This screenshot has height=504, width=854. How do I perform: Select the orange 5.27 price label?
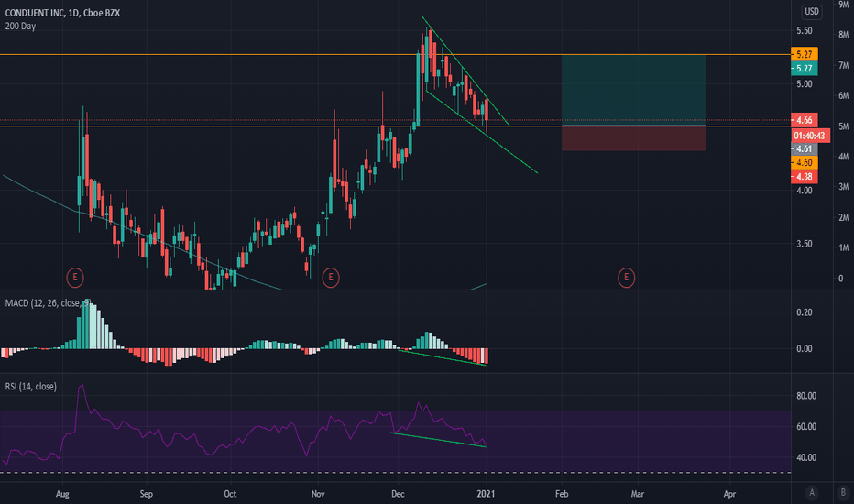(x=804, y=54)
